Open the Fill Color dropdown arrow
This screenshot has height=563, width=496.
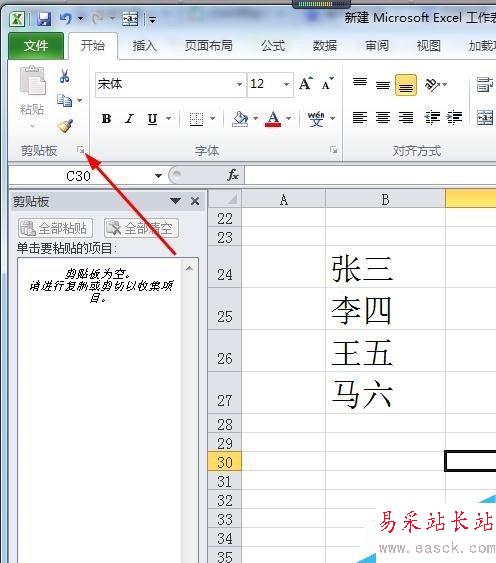click(255, 118)
